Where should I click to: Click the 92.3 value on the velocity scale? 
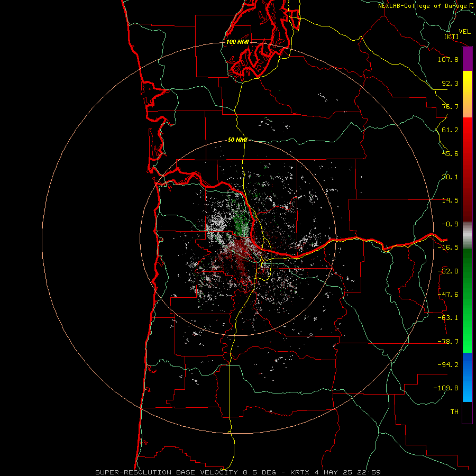[450, 83]
